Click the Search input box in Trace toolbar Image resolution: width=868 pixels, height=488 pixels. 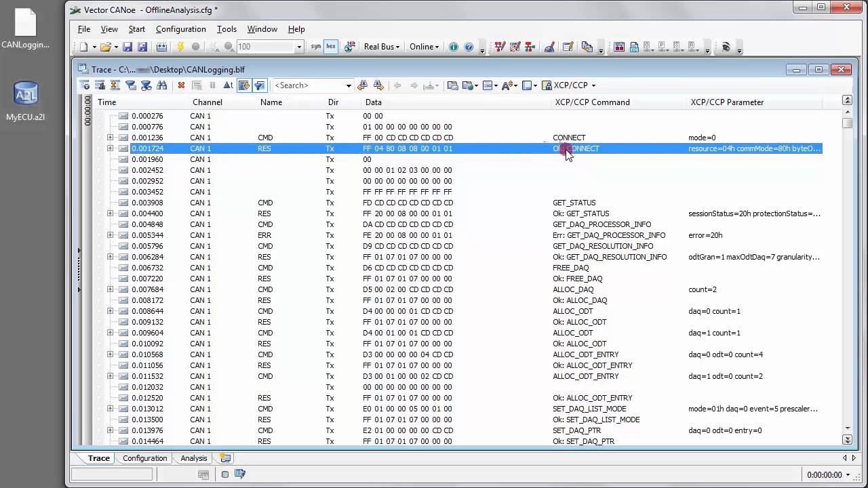[308, 85]
